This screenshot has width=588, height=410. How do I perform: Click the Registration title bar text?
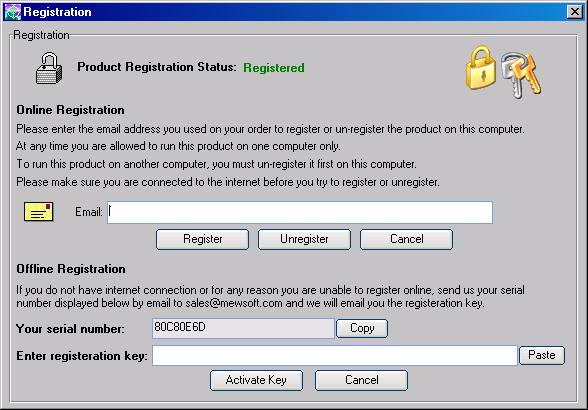tap(57, 12)
